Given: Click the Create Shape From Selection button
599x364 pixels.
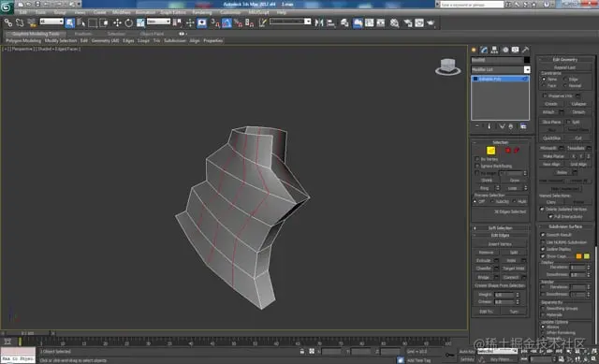Looking at the screenshot, I should (x=500, y=285).
